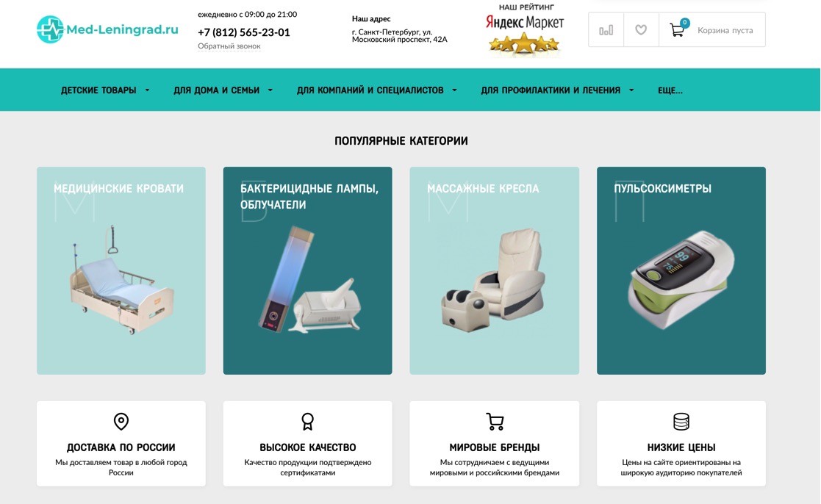Click the coins stack icon above Низкие цены
The height and width of the screenshot is (504, 821).
tap(681, 421)
